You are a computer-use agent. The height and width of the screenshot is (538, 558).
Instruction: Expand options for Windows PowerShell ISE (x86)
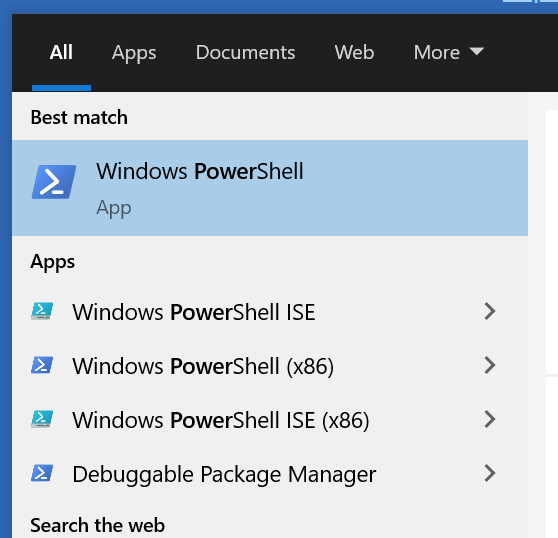[490, 419]
